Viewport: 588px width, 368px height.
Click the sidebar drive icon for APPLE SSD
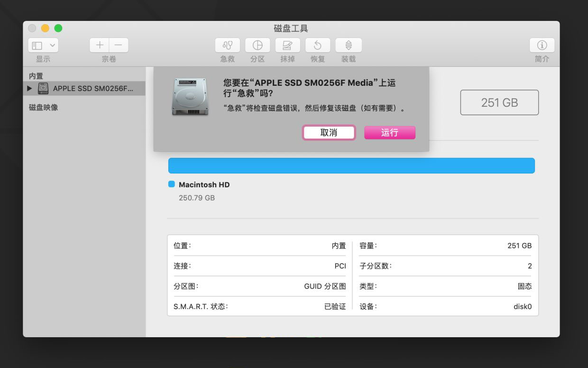click(43, 88)
